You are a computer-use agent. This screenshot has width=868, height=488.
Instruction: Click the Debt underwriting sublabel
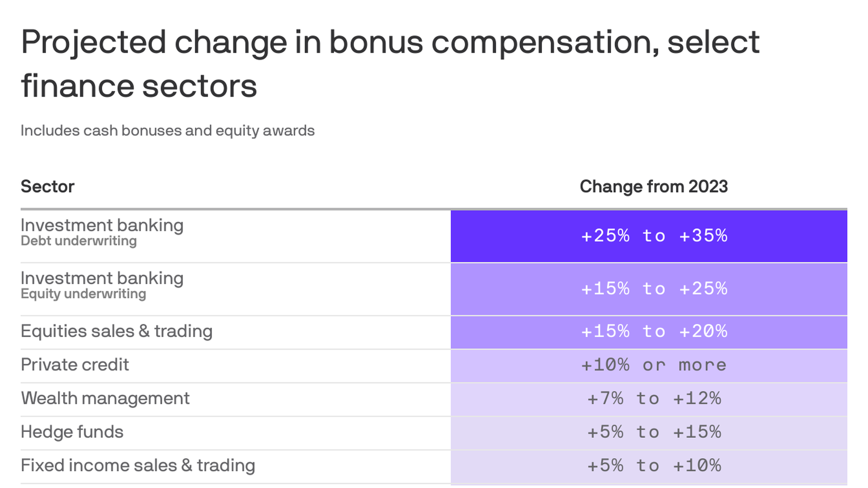pyautogui.click(x=79, y=241)
